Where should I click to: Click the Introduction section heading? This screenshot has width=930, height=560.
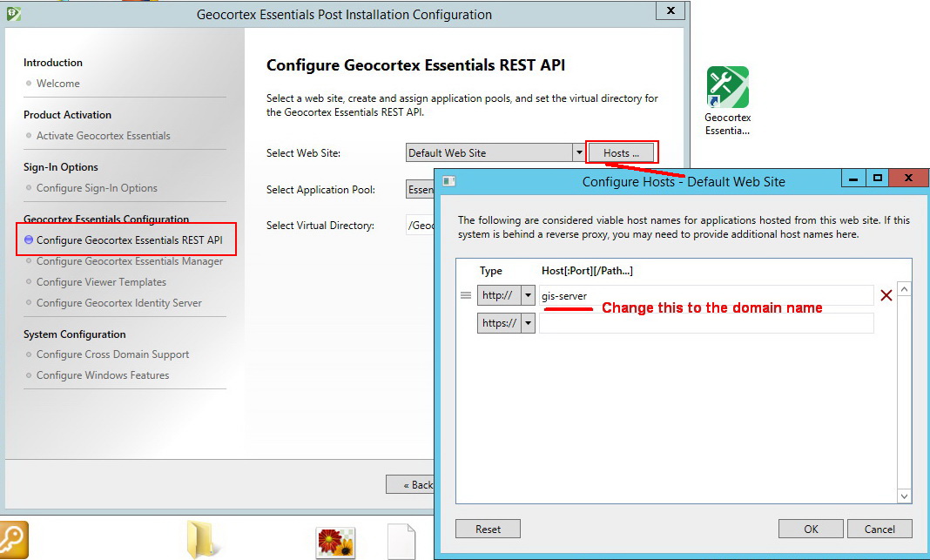point(53,63)
